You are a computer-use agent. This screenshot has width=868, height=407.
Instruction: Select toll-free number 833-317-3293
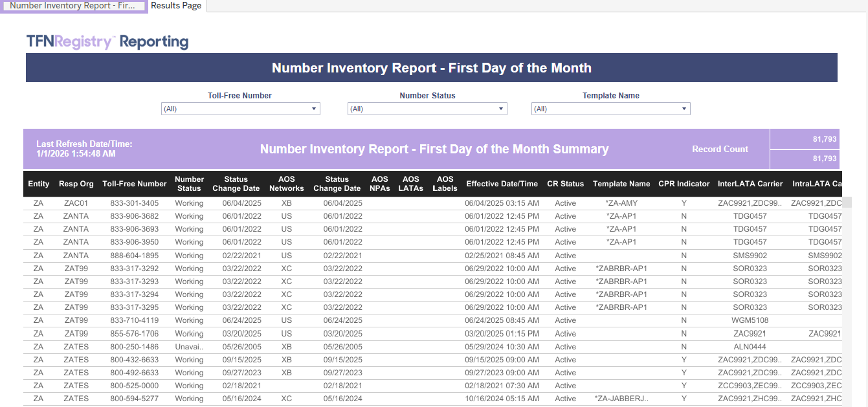click(x=135, y=281)
